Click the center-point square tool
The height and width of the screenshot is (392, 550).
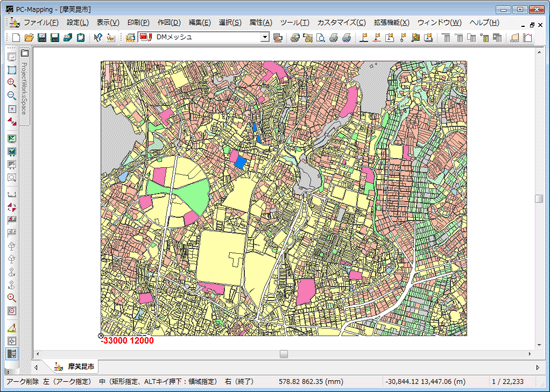click(12, 109)
